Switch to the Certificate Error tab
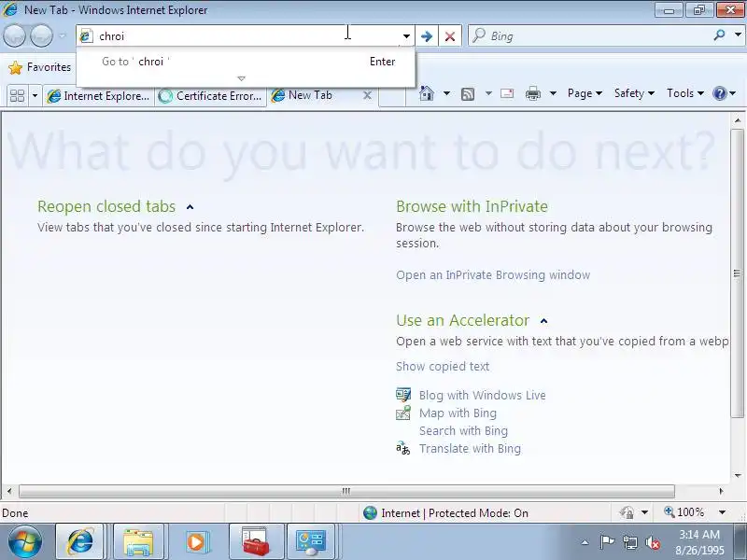This screenshot has width=747, height=560. pos(210,96)
